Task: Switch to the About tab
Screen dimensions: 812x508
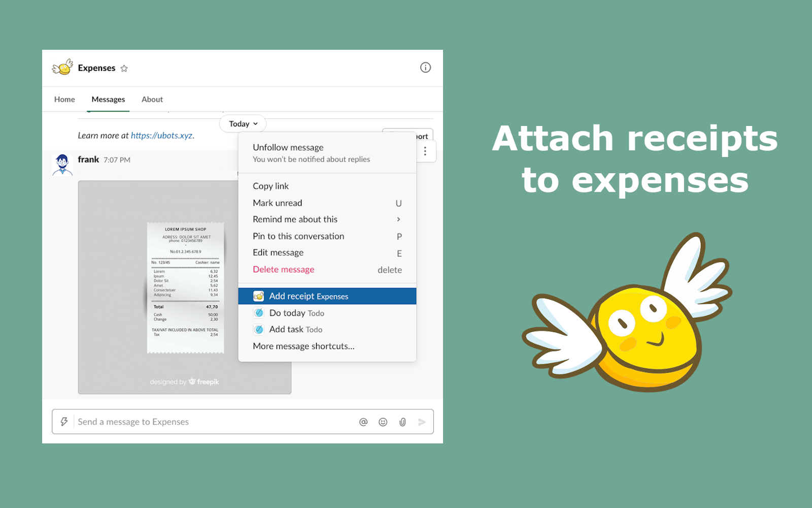Action: point(152,100)
